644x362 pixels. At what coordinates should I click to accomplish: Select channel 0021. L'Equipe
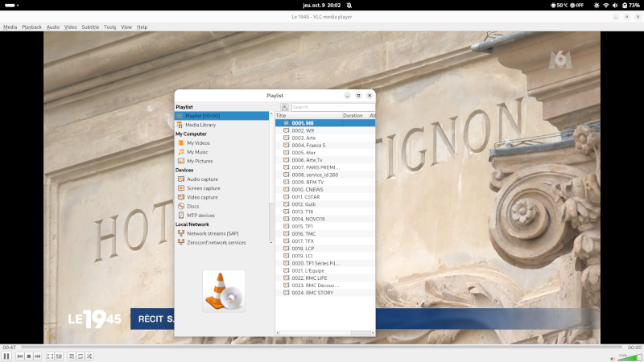(x=325, y=271)
